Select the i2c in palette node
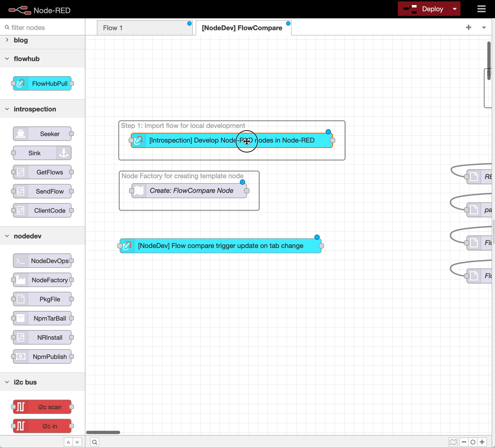 point(42,426)
